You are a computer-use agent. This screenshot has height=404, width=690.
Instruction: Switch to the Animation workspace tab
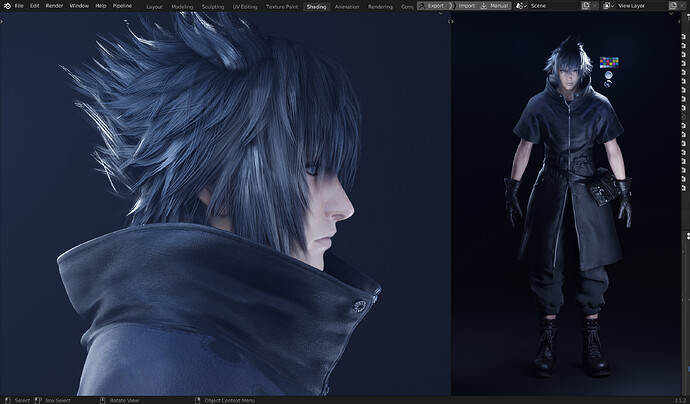pyautogui.click(x=347, y=7)
